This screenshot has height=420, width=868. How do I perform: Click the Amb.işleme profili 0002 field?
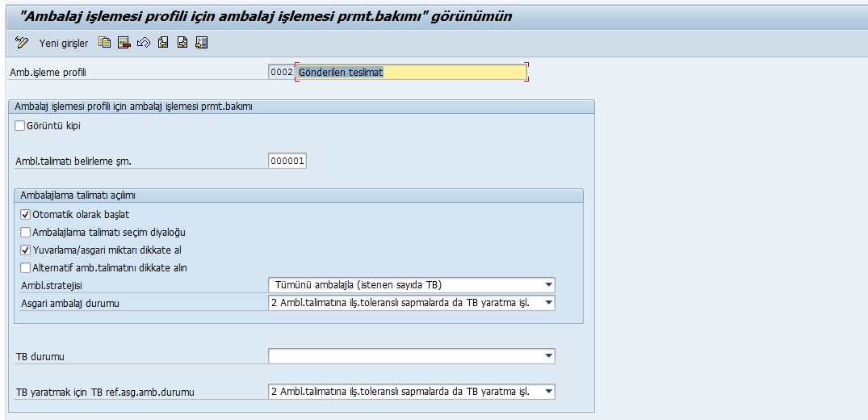(x=281, y=72)
